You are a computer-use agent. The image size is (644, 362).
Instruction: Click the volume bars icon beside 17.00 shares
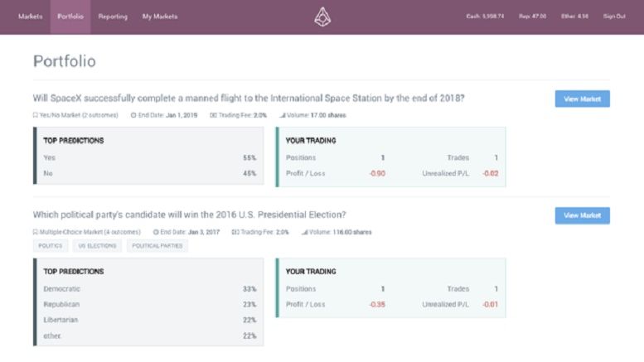pos(283,115)
